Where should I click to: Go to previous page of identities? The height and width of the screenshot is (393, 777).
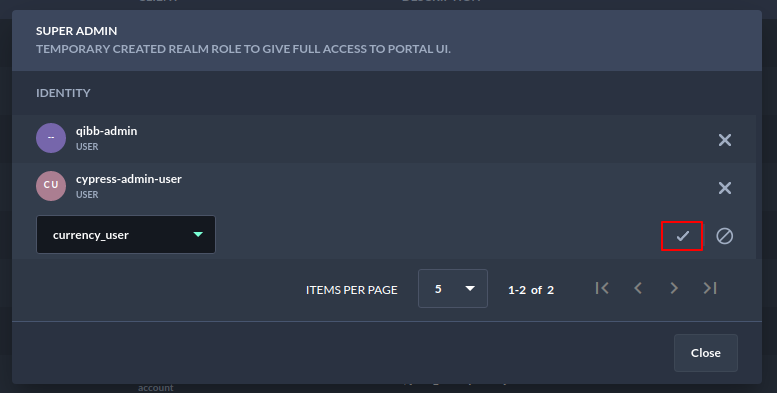point(638,288)
